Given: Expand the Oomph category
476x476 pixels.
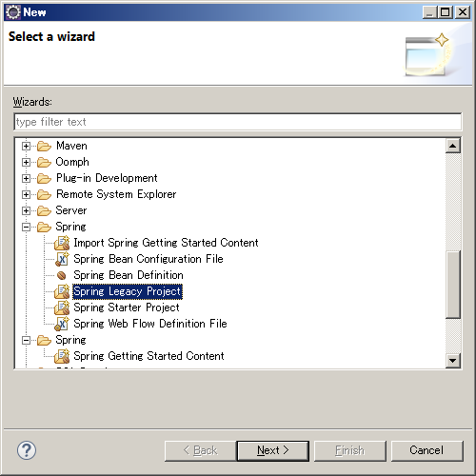Looking at the screenshot, I should pos(27,163).
